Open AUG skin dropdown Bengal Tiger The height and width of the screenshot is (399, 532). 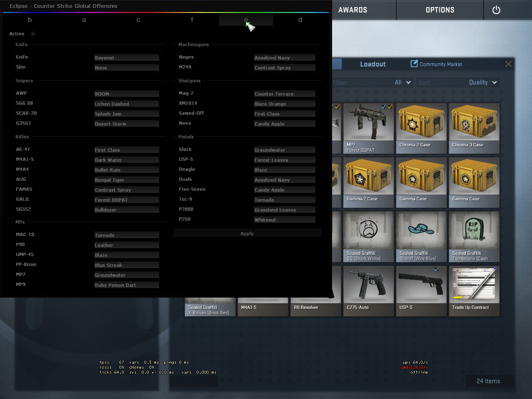tap(127, 180)
